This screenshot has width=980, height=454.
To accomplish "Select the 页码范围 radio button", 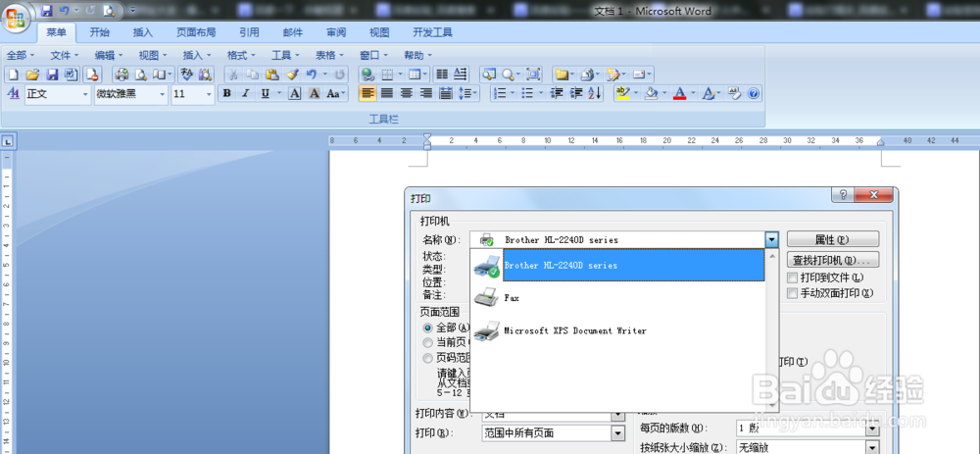I will pos(427,358).
